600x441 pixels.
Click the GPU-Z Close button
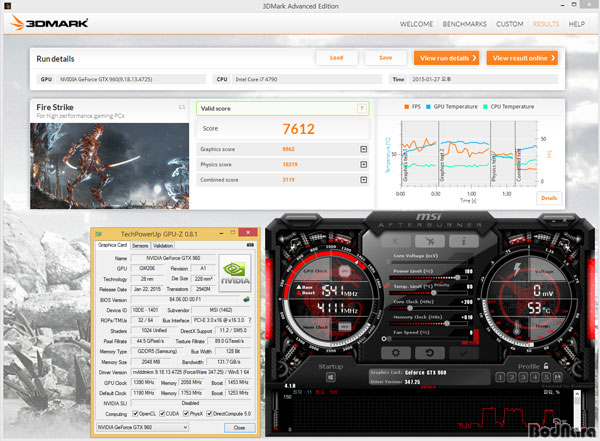239,428
